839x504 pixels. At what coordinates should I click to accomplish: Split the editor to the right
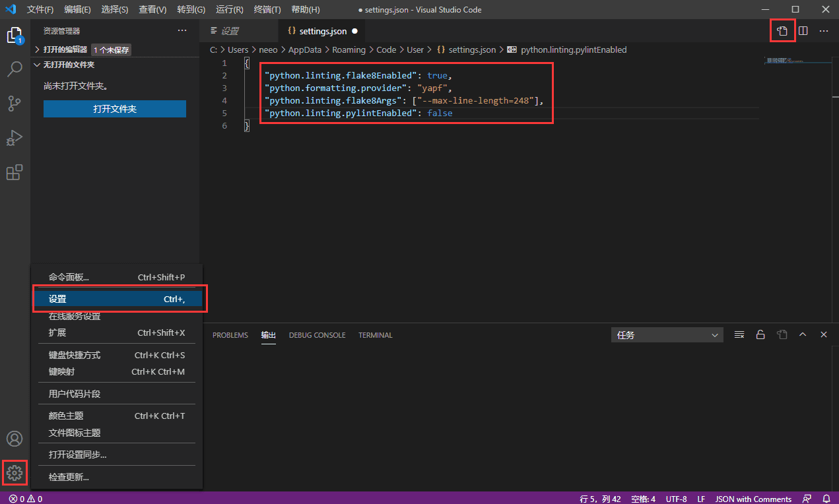(x=803, y=31)
